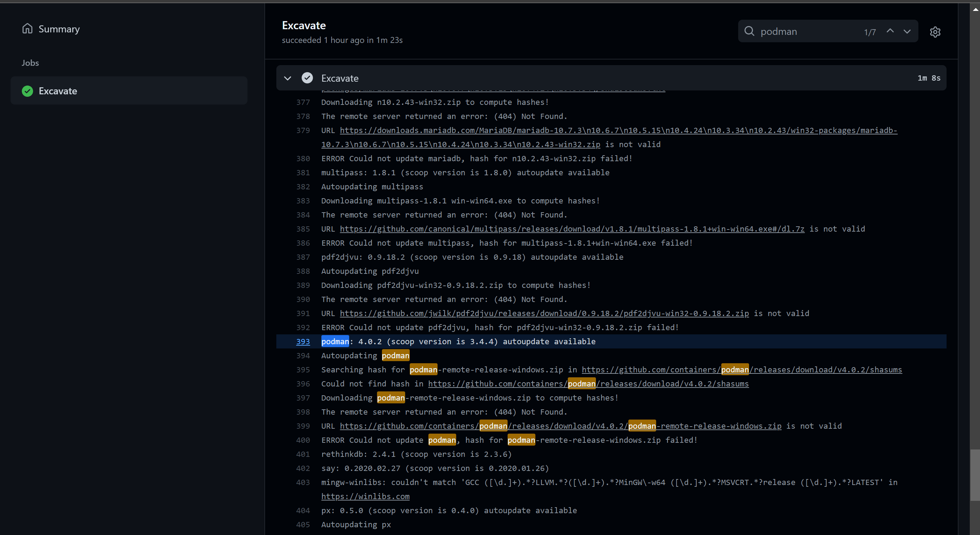The height and width of the screenshot is (535, 980).
Task: Click the search magnifier icon
Action: click(x=749, y=31)
